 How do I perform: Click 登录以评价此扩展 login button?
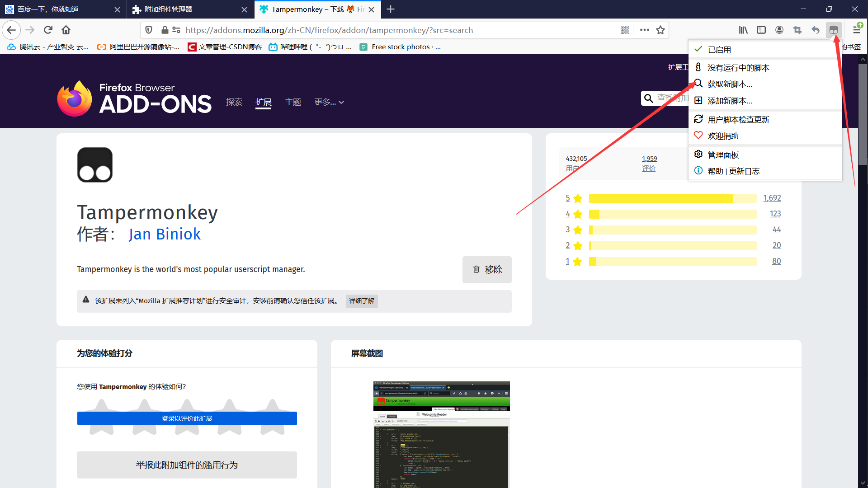point(187,418)
